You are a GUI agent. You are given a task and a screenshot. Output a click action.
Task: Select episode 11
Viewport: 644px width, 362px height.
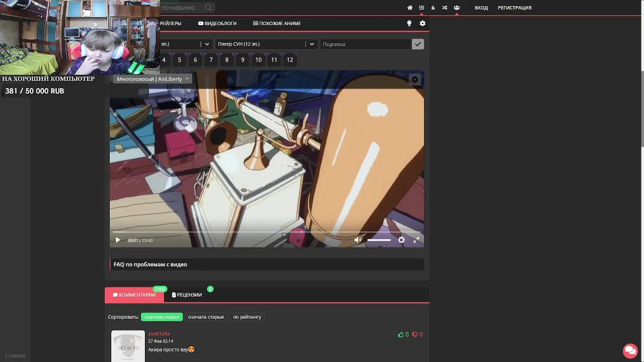[x=274, y=60]
